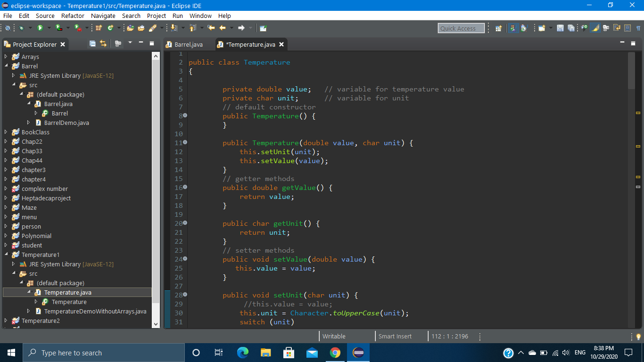The height and width of the screenshot is (362, 644).
Task: Click the Save All icon
Action: coord(571,28)
